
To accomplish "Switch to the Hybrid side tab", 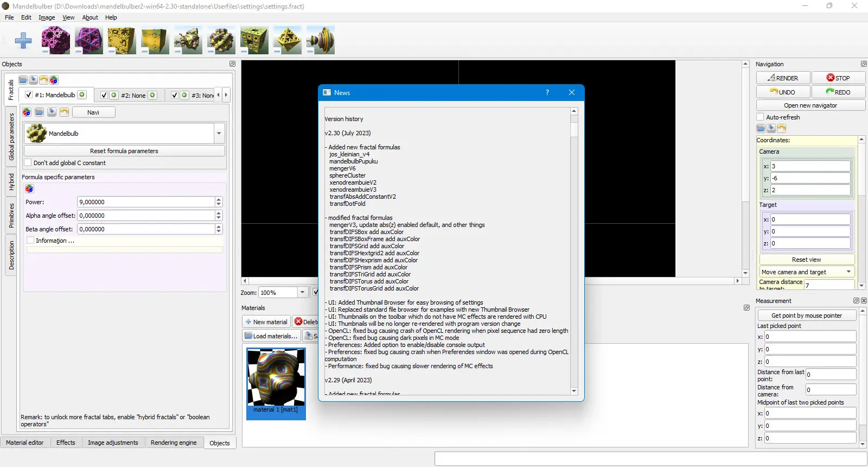I will coord(11,182).
